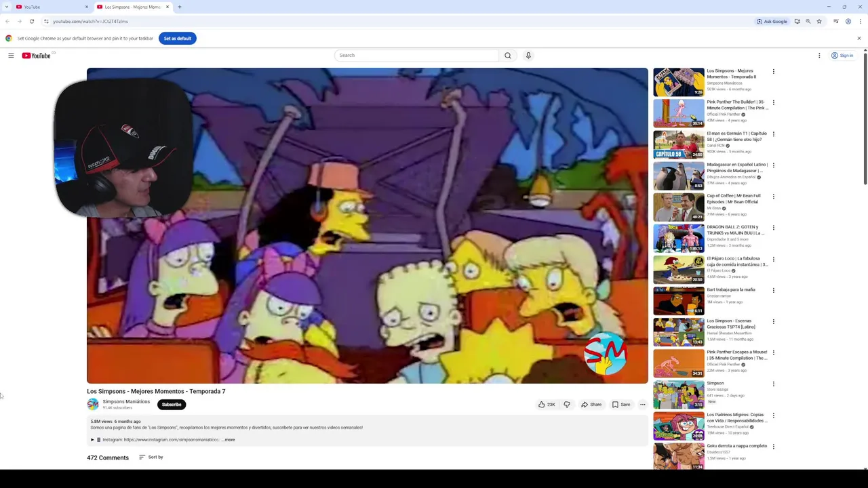868x488 pixels.
Task: Close the Los Simpsons tab
Action: click(167, 7)
